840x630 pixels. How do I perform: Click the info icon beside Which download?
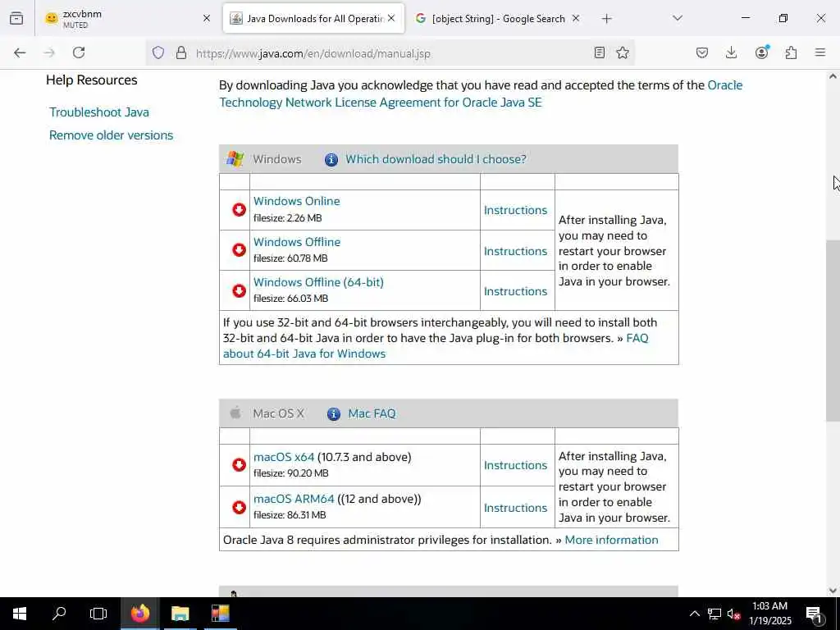pyautogui.click(x=331, y=160)
